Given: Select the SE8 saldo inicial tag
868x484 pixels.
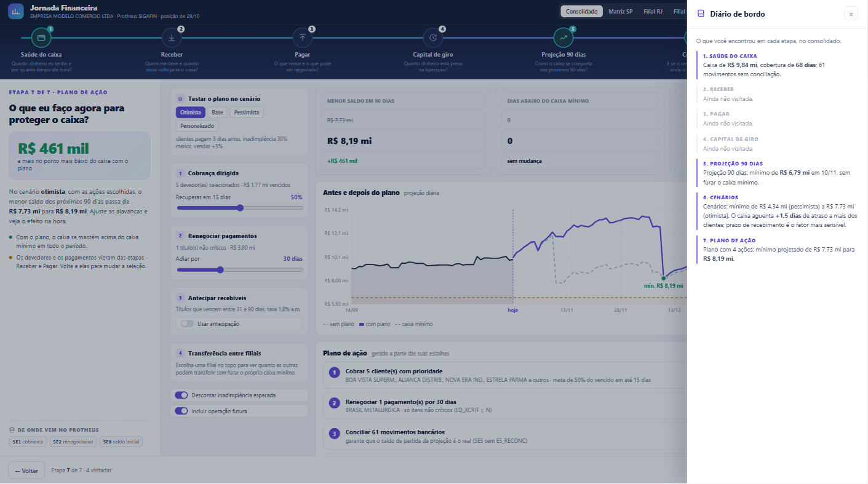Looking at the screenshot, I should click(121, 442).
